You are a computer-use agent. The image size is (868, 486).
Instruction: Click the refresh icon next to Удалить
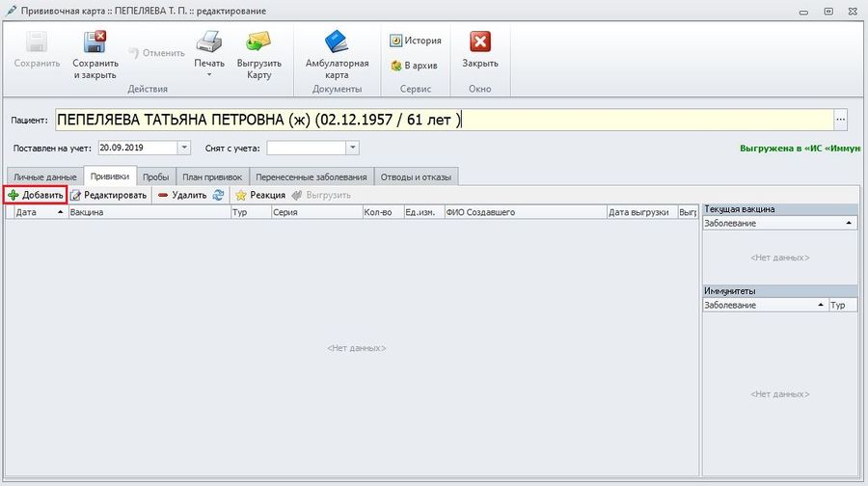point(218,195)
